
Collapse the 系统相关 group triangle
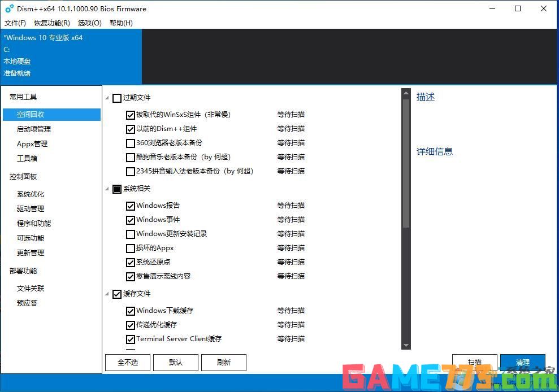click(107, 189)
